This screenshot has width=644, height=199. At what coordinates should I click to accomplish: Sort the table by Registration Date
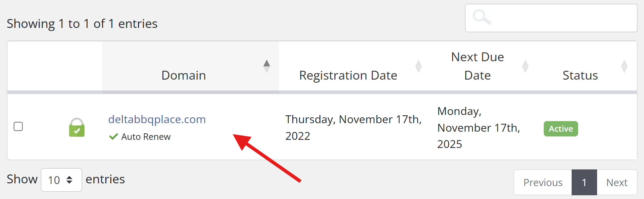348,75
